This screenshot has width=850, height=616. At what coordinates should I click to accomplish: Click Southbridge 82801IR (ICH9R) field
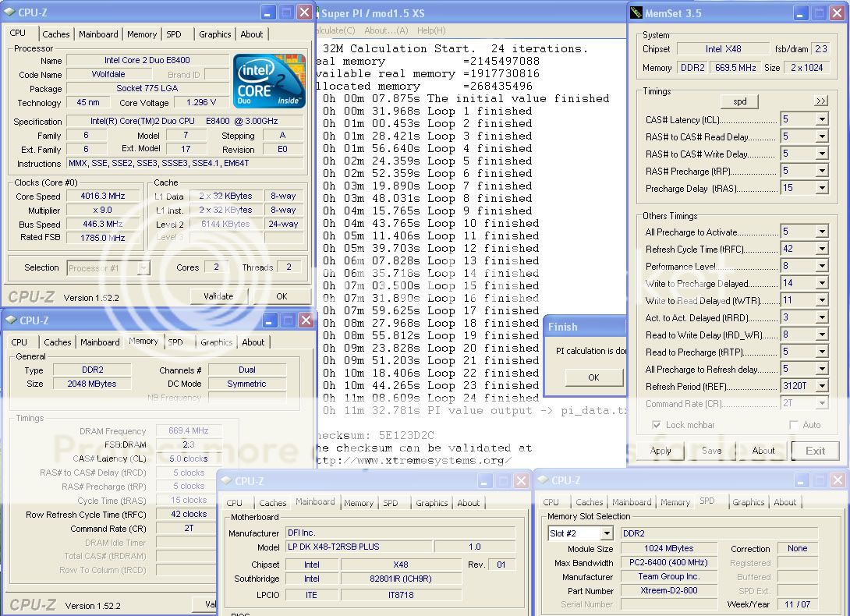(401, 579)
